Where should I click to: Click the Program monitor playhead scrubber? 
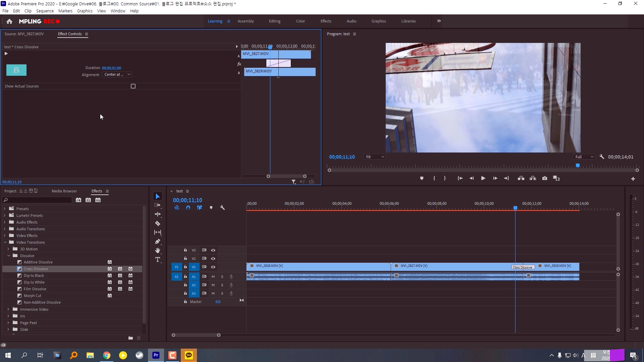(578, 166)
